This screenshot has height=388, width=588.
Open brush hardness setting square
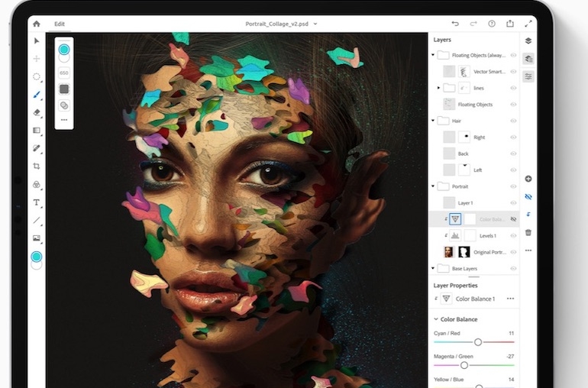pyautogui.click(x=64, y=89)
